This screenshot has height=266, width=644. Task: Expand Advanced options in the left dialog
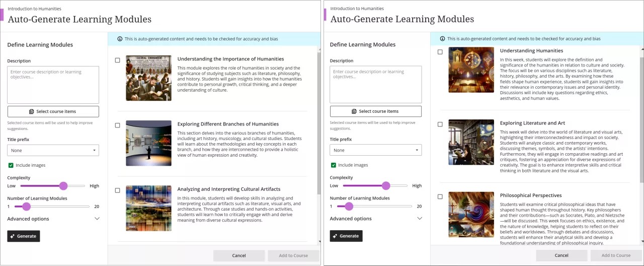[x=97, y=219]
